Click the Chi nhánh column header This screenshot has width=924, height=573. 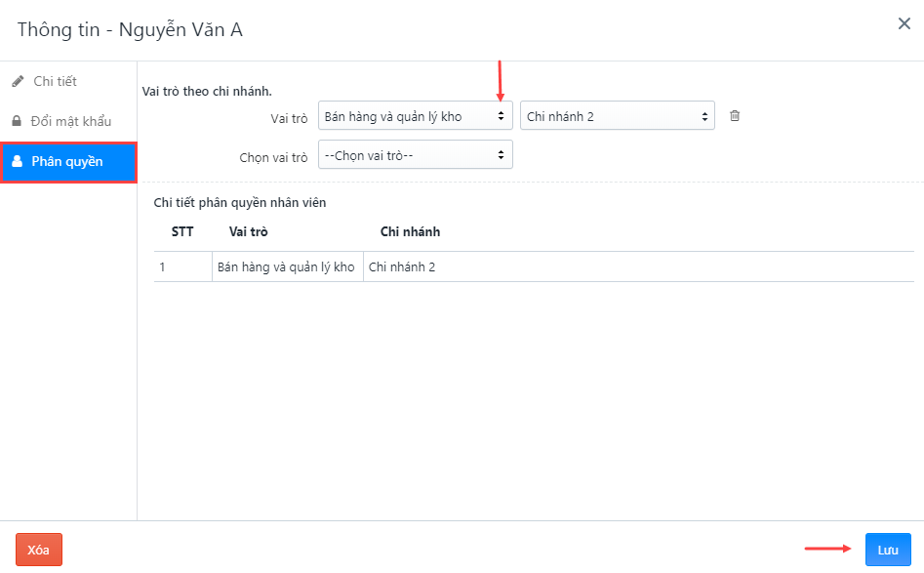410,231
